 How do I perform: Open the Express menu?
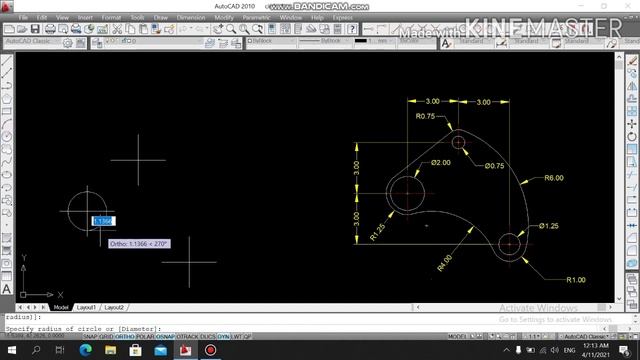pyautogui.click(x=342, y=18)
